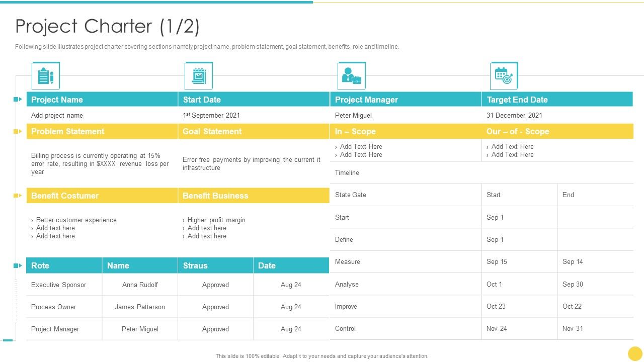Select the Name column header
Image resolution: width=644 pixels, height=362 pixels.
[x=140, y=265]
